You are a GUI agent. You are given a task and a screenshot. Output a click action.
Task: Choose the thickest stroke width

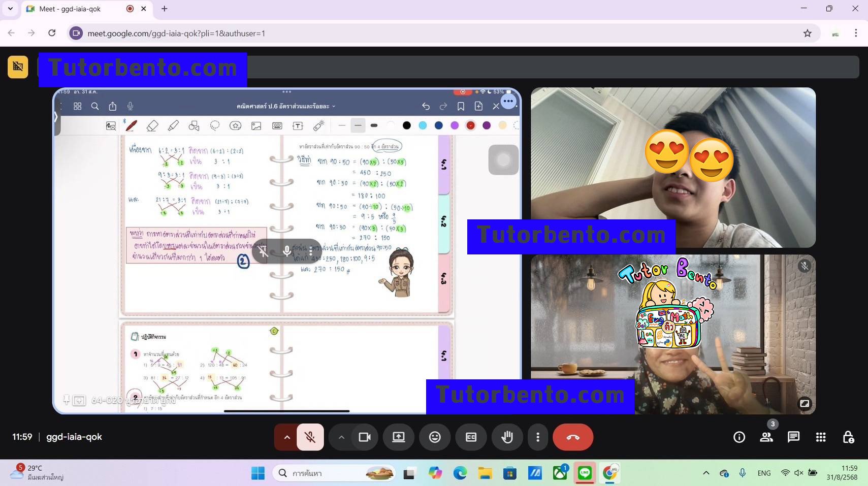374,125
